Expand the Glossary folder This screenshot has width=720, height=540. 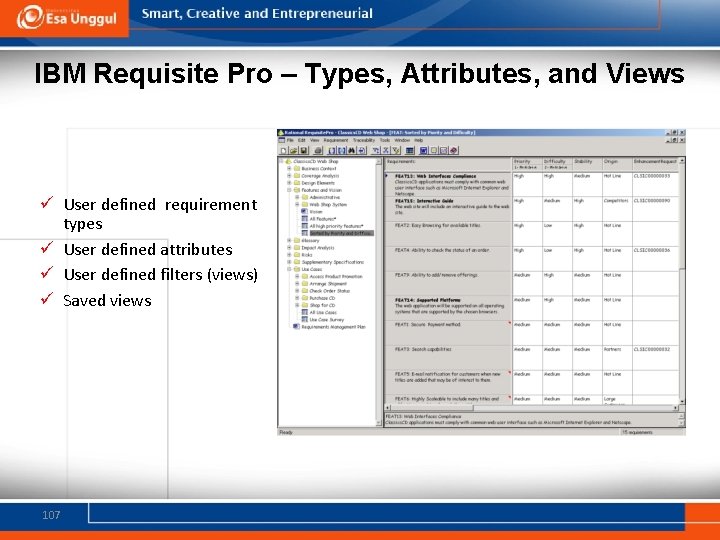click(x=289, y=240)
